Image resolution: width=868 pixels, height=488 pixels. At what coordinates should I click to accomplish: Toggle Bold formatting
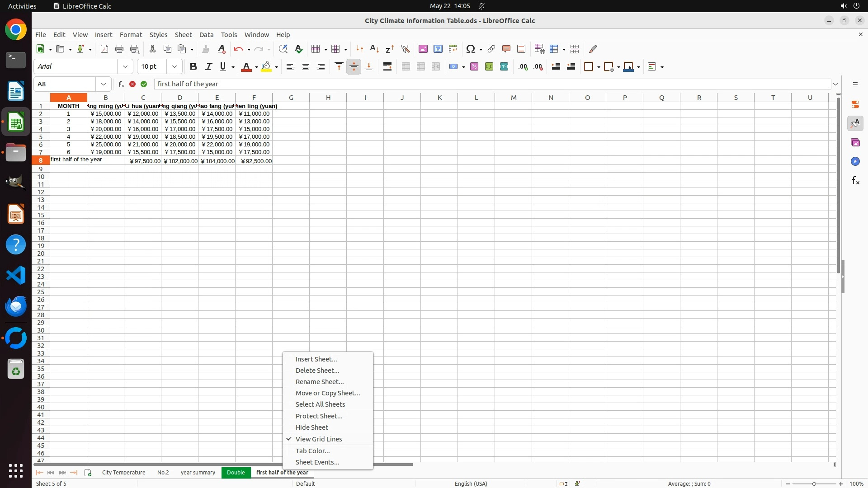pyautogui.click(x=193, y=67)
